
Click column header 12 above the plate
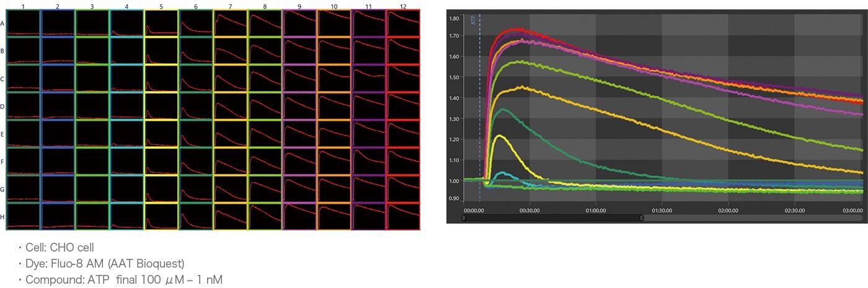point(403,6)
